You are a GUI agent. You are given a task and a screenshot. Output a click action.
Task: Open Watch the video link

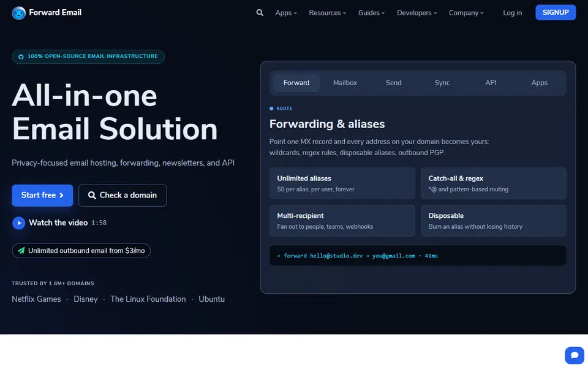pos(58,223)
